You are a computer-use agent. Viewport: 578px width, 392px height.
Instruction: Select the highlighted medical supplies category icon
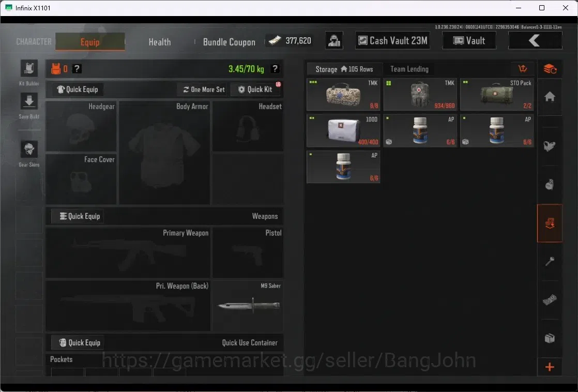click(x=550, y=223)
